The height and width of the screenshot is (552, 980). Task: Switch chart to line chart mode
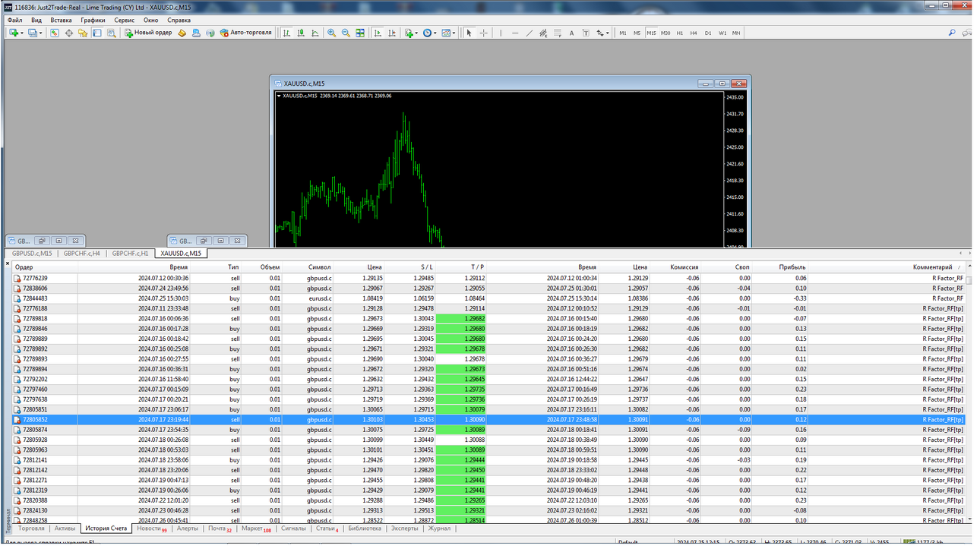(x=315, y=33)
